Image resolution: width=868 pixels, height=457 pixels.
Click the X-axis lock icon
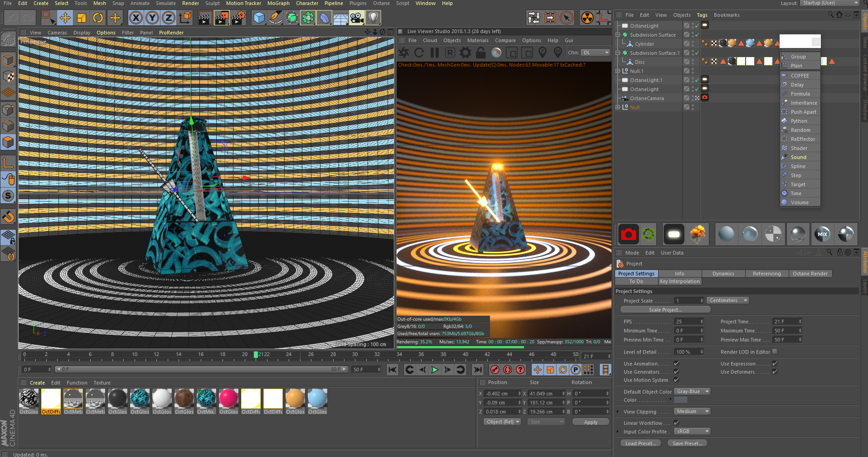pos(136,18)
